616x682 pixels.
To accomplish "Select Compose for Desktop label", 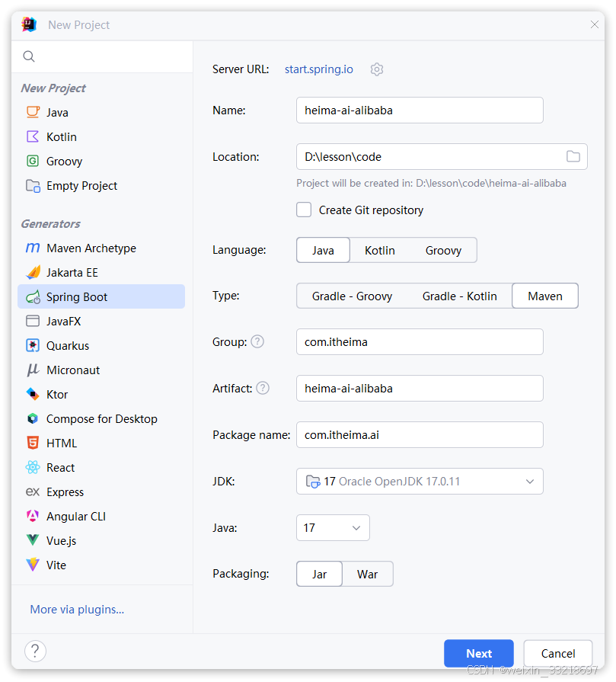I will pyautogui.click(x=102, y=419).
